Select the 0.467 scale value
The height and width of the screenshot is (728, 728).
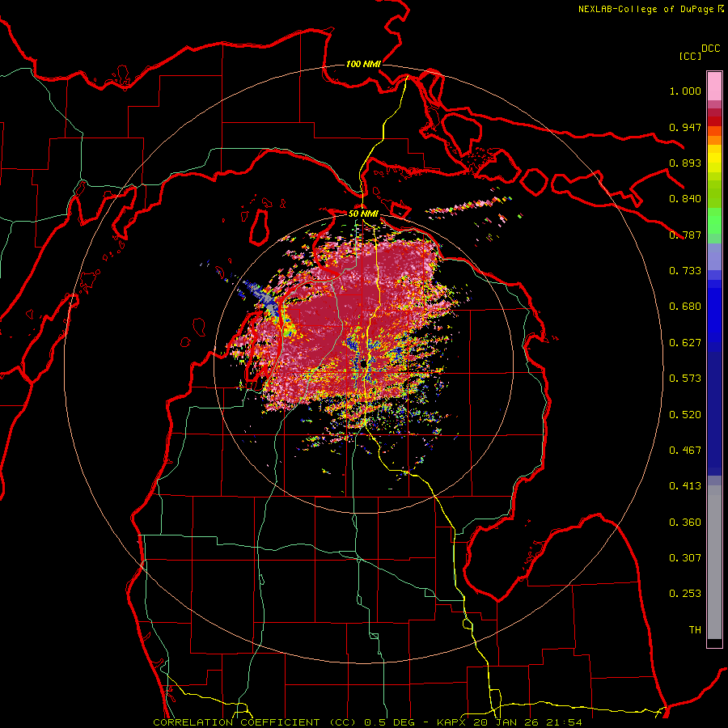685,451
